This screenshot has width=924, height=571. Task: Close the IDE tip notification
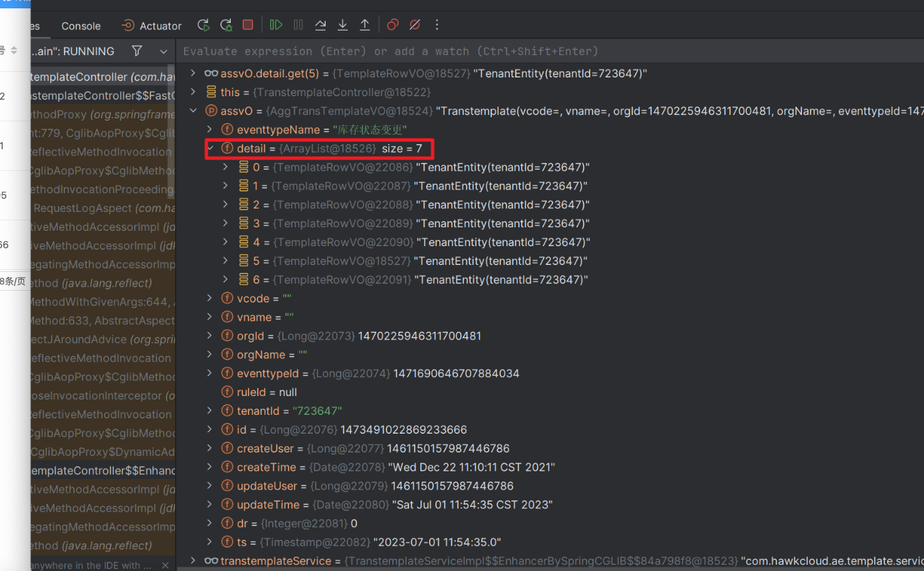(x=165, y=565)
